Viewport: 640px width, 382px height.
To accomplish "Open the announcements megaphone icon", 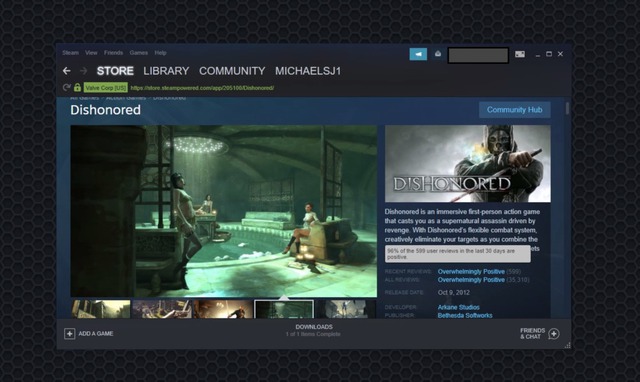I will click(418, 54).
